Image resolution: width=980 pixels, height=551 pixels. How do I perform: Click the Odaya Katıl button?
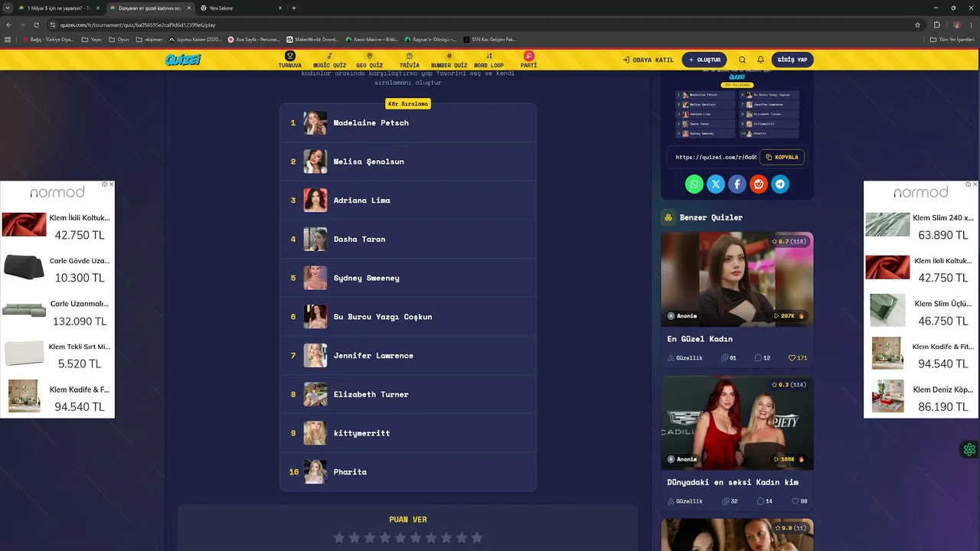pyautogui.click(x=648, y=60)
